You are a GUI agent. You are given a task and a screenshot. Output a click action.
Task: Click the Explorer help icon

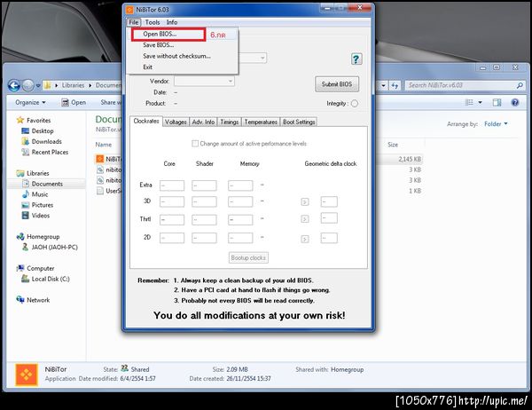click(x=514, y=102)
